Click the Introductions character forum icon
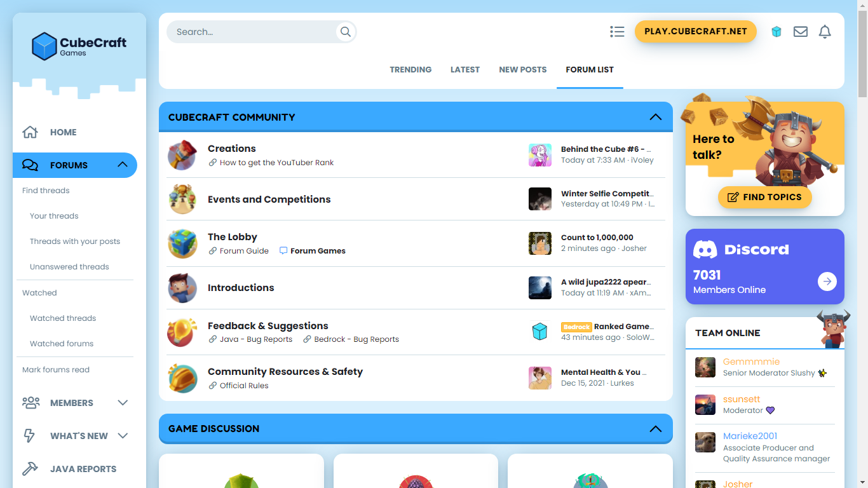 pyautogui.click(x=182, y=288)
